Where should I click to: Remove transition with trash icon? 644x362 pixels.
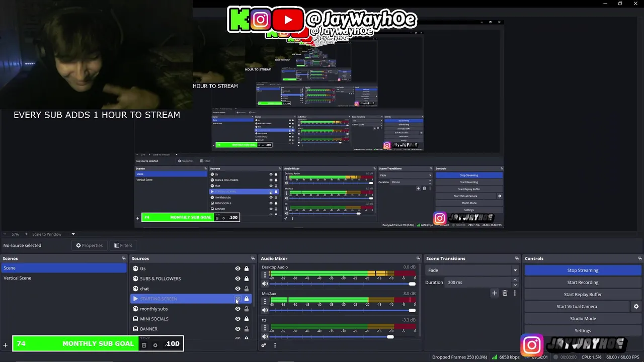coord(505,293)
